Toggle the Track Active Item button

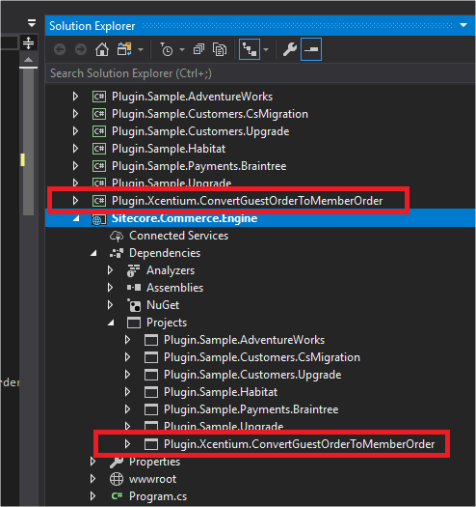click(249, 49)
